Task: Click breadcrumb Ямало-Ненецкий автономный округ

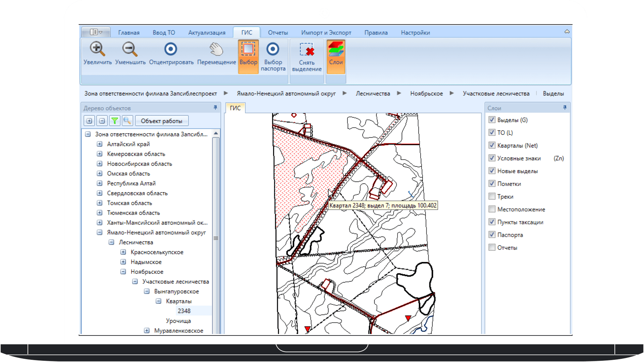Action: click(286, 94)
